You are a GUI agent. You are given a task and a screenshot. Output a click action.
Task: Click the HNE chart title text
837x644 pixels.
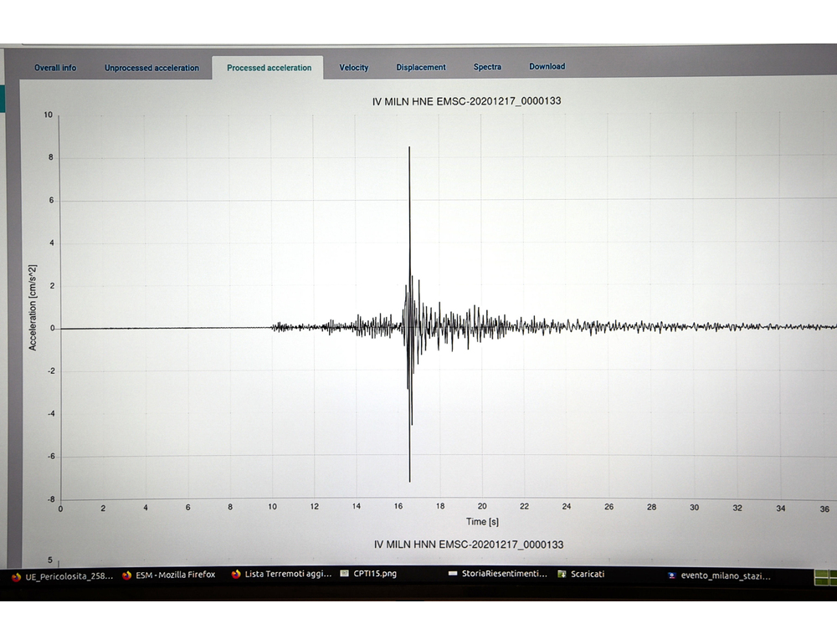click(x=466, y=101)
